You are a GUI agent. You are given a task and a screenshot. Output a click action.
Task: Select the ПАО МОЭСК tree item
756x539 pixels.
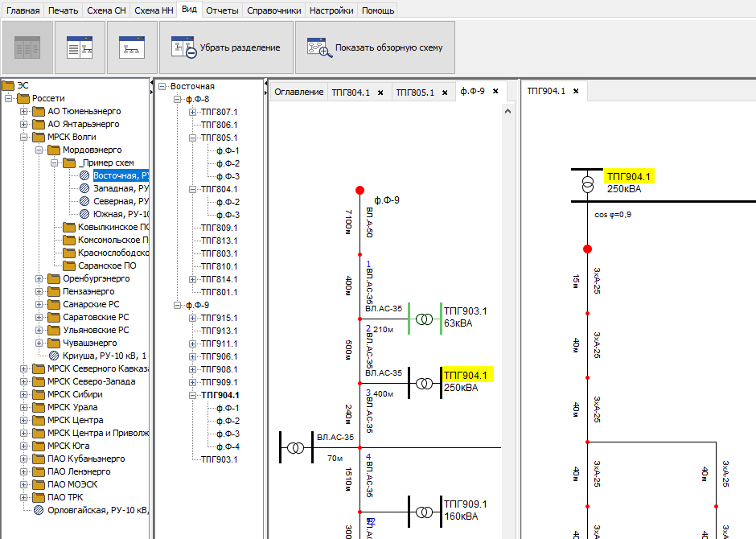(72, 484)
